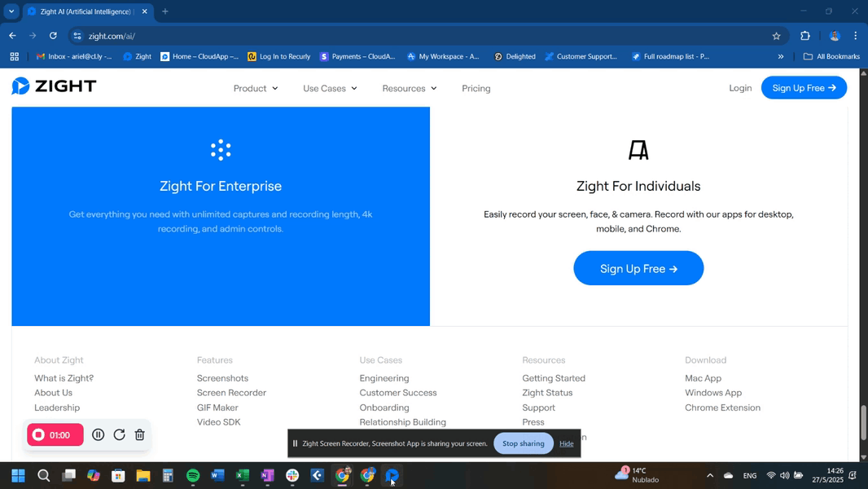The width and height of the screenshot is (868, 489).
Task: Bookmark this page with the star icon
Action: pos(776,36)
